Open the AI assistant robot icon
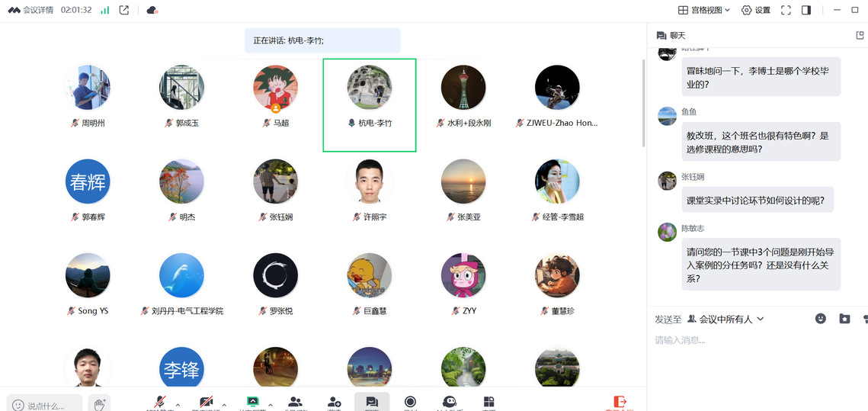868x411 pixels. tap(449, 402)
